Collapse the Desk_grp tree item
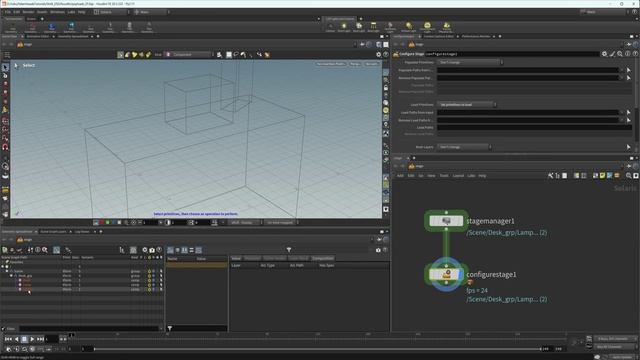The image size is (640, 360). (11, 276)
